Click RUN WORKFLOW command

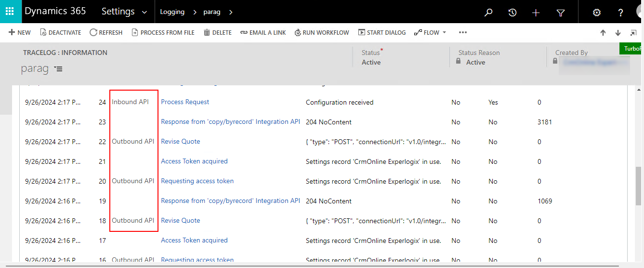tap(322, 32)
